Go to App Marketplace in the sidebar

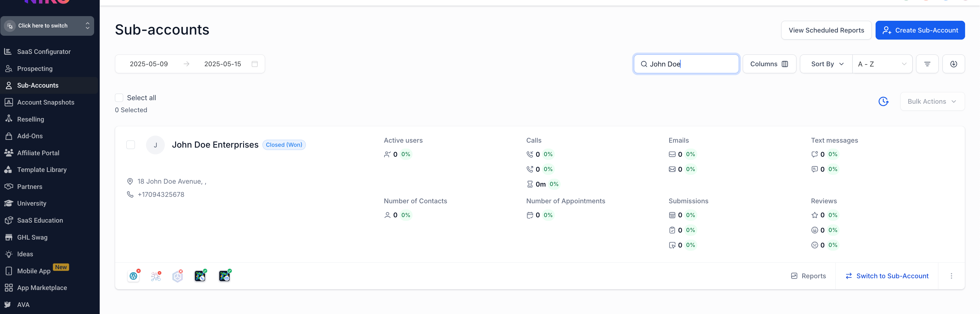click(x=42, y=288)
